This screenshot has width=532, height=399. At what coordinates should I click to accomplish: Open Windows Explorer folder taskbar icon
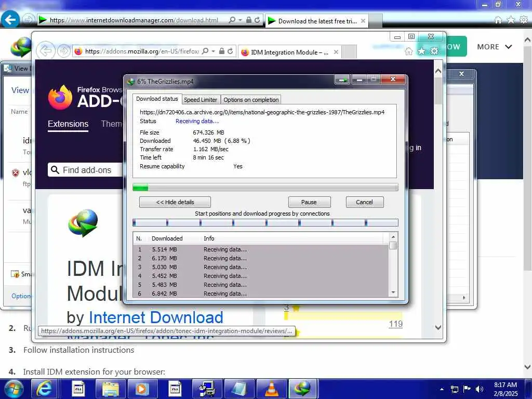(x=111, y=389)
